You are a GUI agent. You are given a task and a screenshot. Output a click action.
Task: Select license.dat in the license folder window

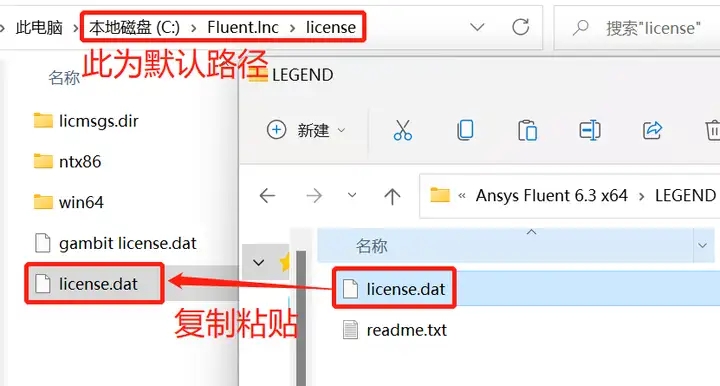98,284
